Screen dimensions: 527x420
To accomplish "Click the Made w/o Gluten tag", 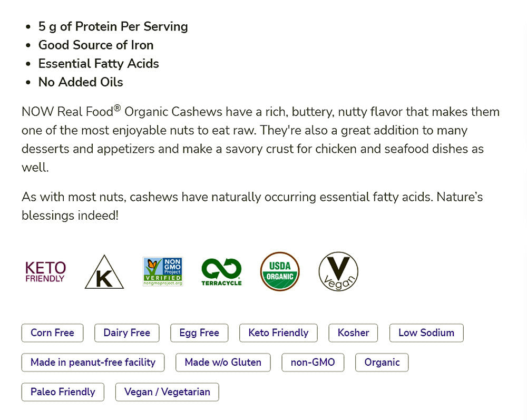I will [x=223, y=363].
